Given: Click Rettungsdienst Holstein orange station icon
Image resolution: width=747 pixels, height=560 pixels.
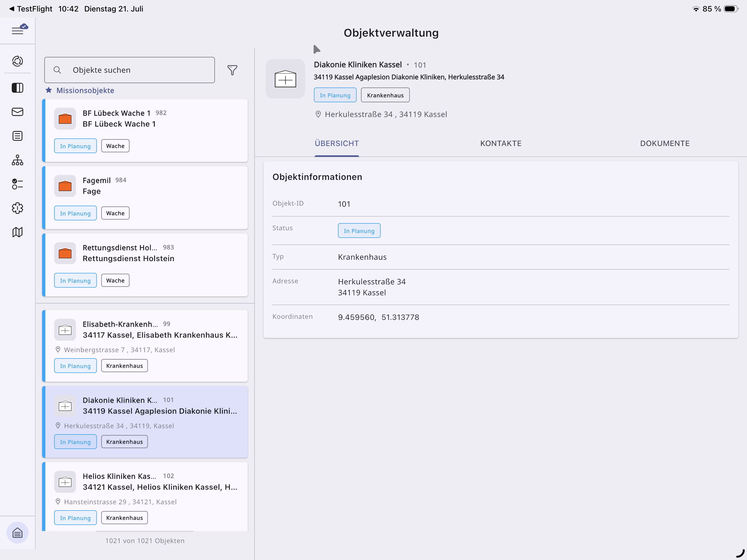Looking at the screenshot, I should pos(65,253).
